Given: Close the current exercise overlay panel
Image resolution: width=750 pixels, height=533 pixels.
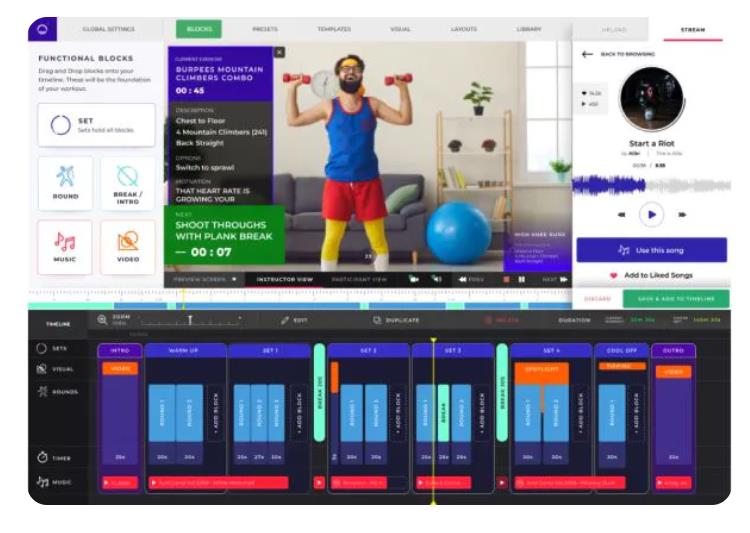Looking at the screenshot, I should [279, 52].
